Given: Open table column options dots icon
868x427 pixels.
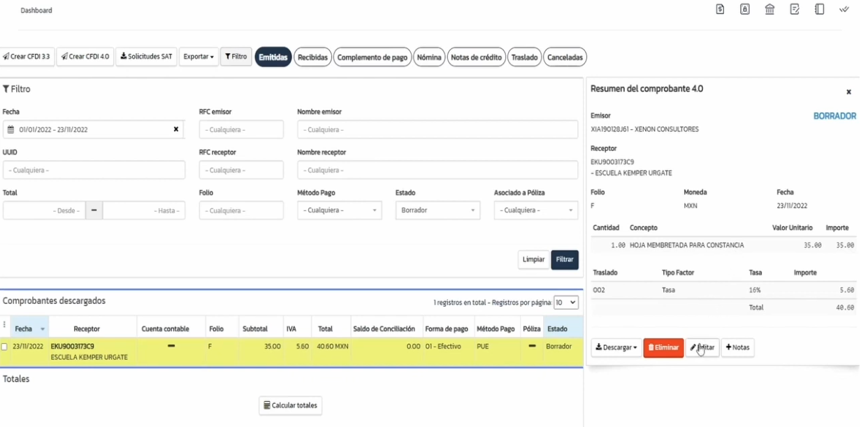Looking at the screenshot, I should coord(4,325).
